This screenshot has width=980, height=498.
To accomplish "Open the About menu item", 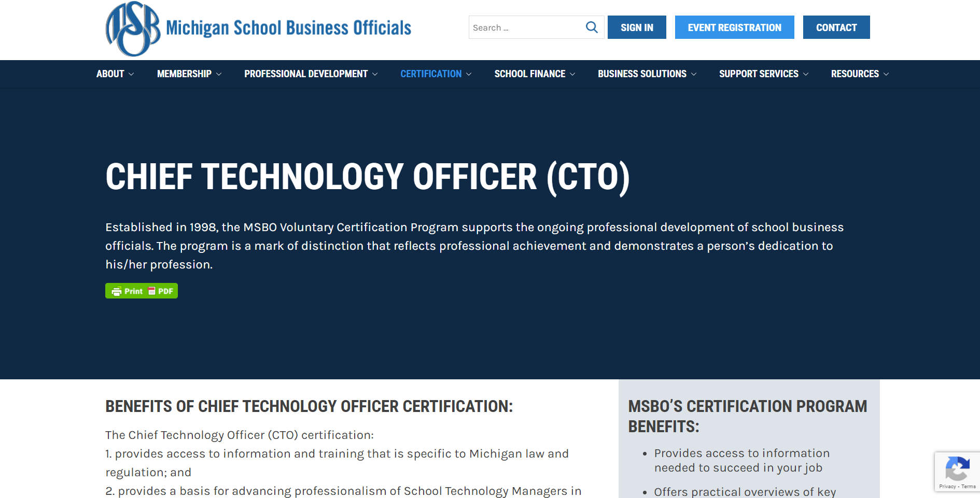I will point(110,74).
